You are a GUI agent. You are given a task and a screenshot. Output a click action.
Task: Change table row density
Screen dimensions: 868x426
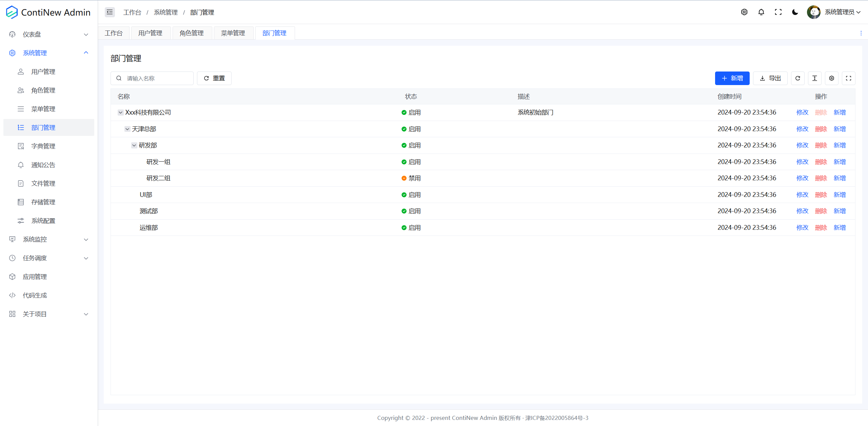(815, 78)
